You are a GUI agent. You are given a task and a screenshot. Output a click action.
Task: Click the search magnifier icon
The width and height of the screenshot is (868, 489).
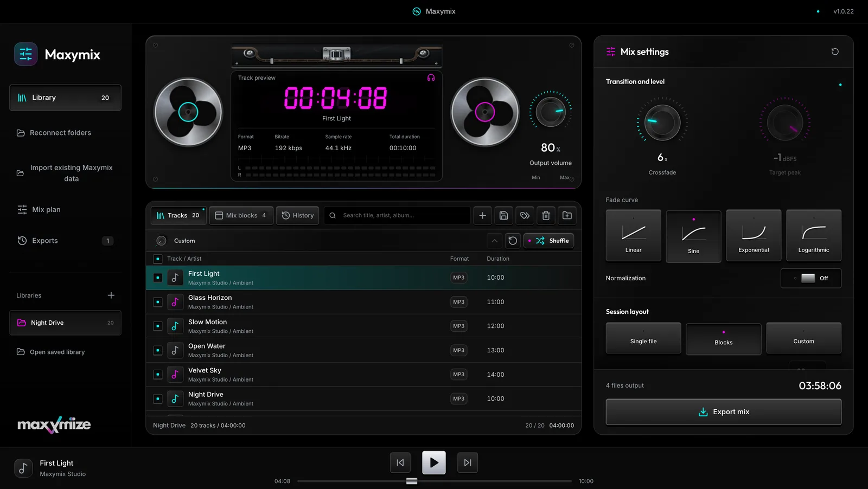(x=333, y=216)
